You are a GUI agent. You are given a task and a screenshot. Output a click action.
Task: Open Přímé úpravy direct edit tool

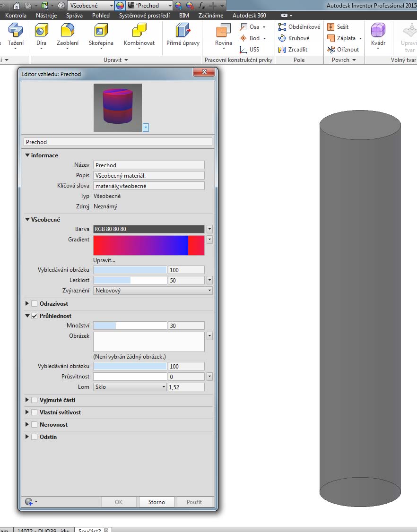(182, 34)
